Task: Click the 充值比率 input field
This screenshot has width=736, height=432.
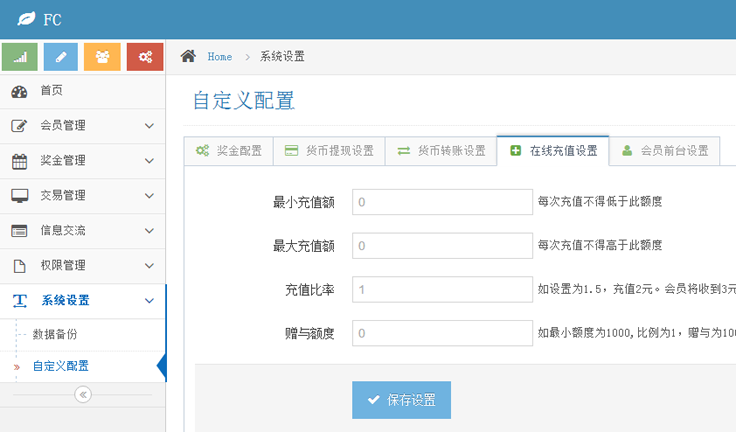Action: pyautogui.click(x=442, y=290)
